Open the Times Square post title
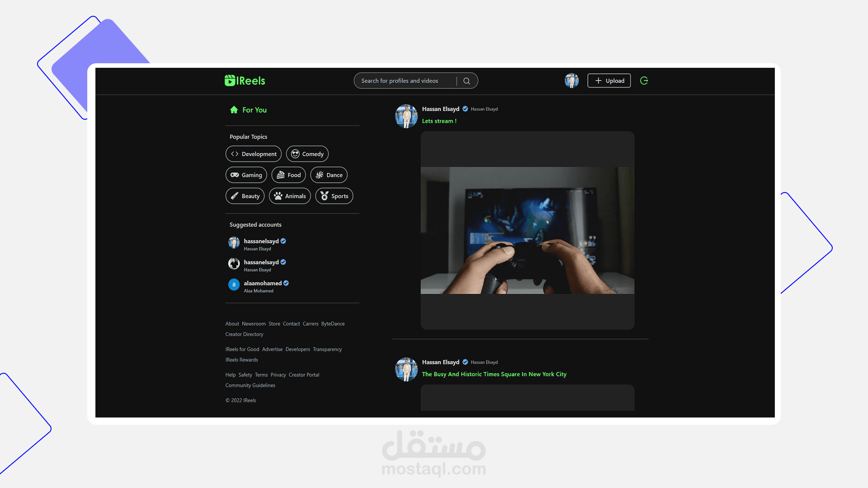 [494, 374]
